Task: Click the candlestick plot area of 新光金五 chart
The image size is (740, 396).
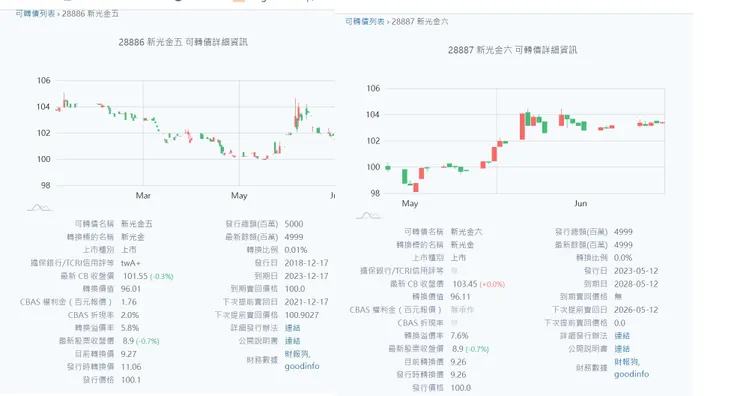Action: pos(195,133)
